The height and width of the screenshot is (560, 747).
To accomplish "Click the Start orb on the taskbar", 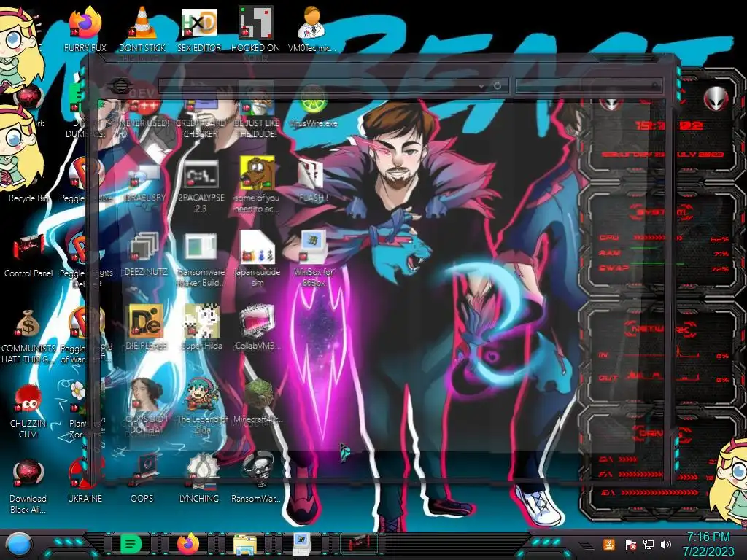I will coord(19,544).
